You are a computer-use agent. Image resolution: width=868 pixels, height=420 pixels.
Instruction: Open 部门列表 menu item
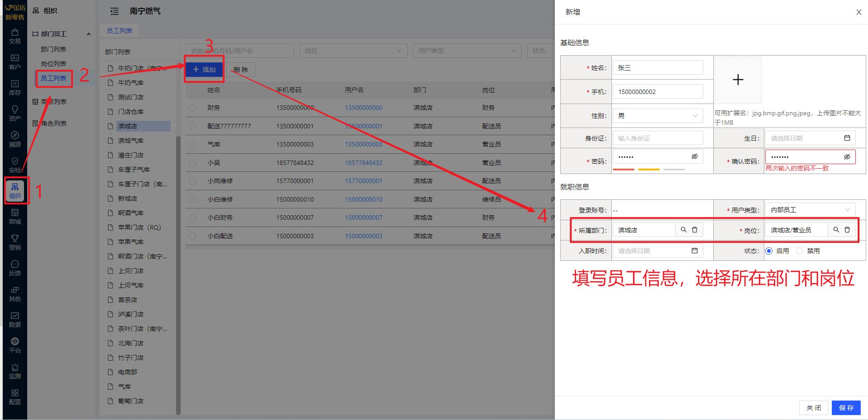point(53,49)
